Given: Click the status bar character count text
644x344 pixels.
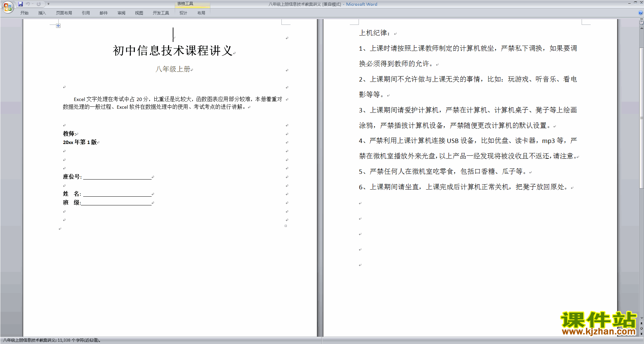Looking at the screenshot, I should (52, 340).
